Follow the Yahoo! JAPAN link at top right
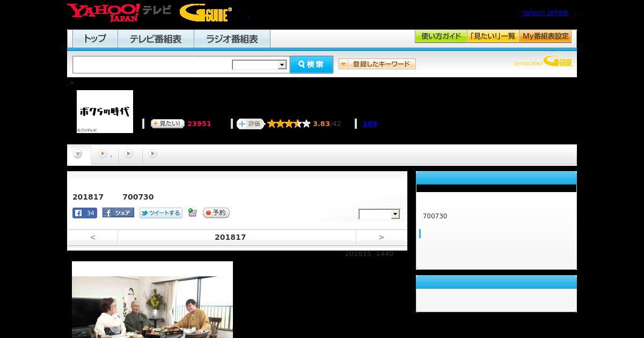The width and height of the screenshot is (644, 338). (x=545, y=13)
